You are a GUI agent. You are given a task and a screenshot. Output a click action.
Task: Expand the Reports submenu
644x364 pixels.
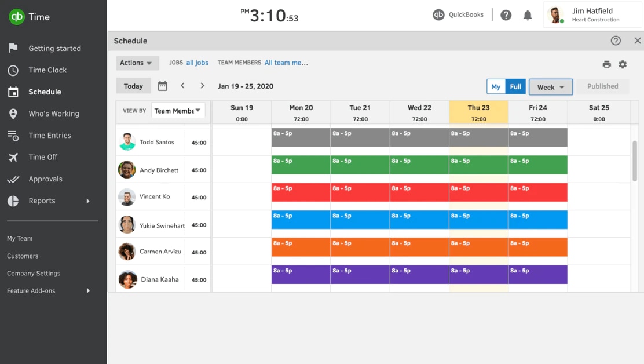click(88, 201)
